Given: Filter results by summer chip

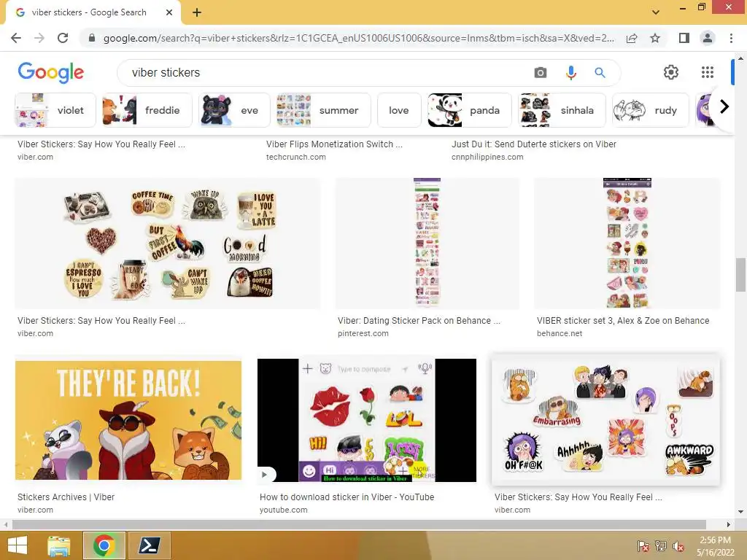Looking at the screenshot, I should [323, 110].
